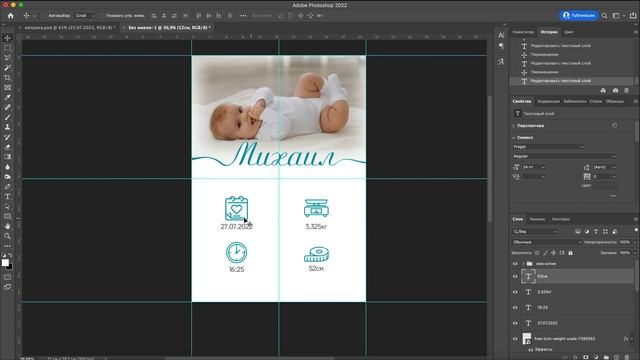Select the Gradient tool
This screenshot has width=640, height=360.
click(7, 157)
